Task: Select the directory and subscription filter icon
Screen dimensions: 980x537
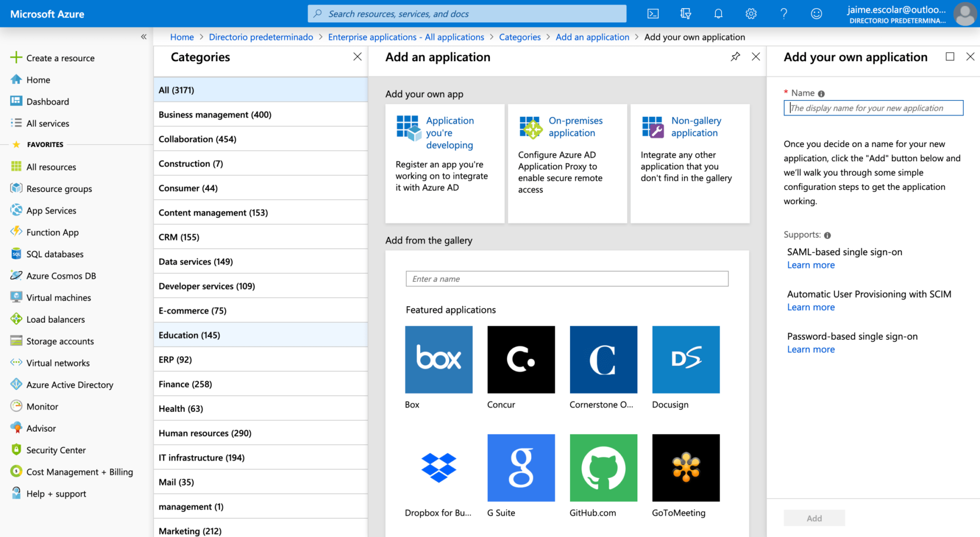Action: pos(685,13)
